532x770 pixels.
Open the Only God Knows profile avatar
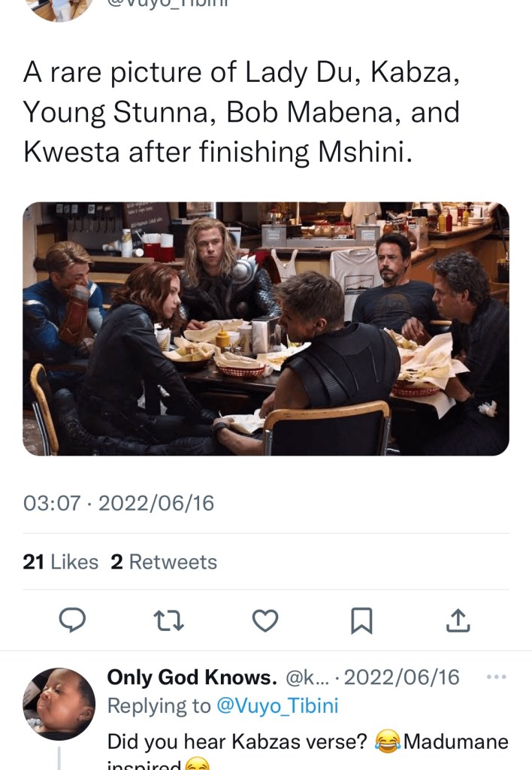click(x=59, y=704)
